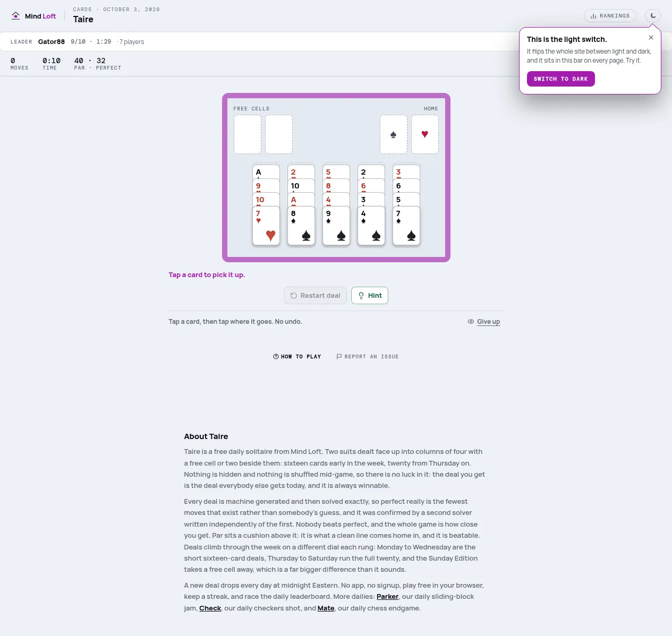Open the Mate chess endgame link
The height and width of the screenshot is (636, 672).
click(326, 608)
